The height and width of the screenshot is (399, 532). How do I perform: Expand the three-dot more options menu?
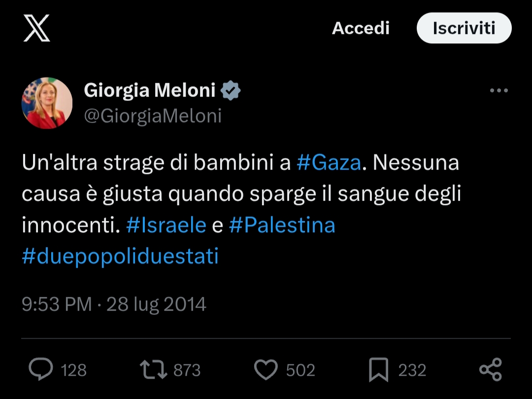point(499,91)
